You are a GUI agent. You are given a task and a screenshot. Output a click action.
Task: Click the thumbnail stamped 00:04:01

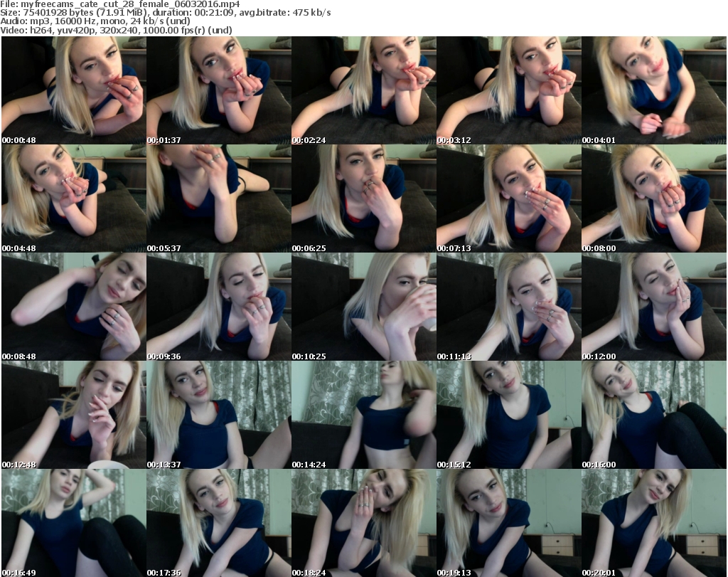(x=654, y=90)
